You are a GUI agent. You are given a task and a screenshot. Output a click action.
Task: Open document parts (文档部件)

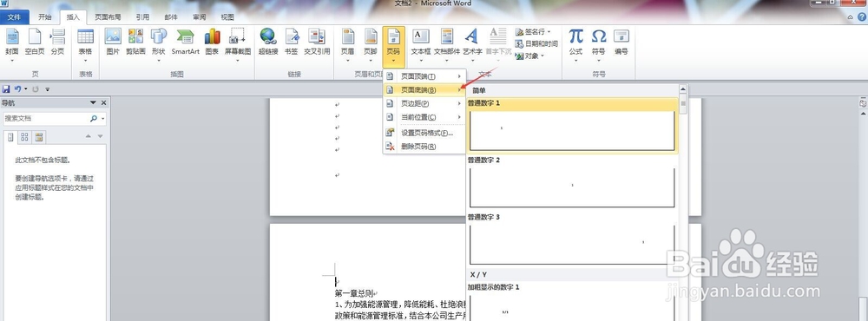point(447,43)
